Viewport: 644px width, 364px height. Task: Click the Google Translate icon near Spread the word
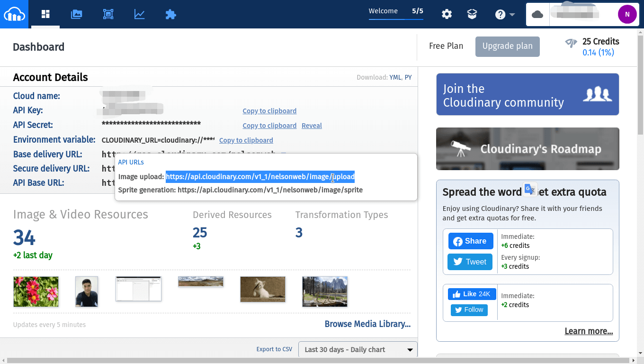[x=530, y=189]
